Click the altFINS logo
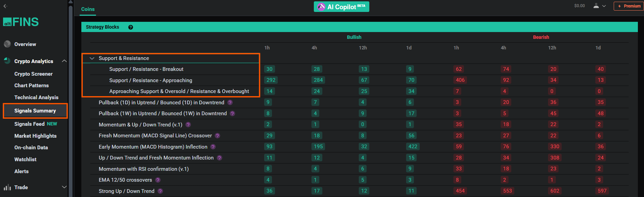 click(21, 22)
